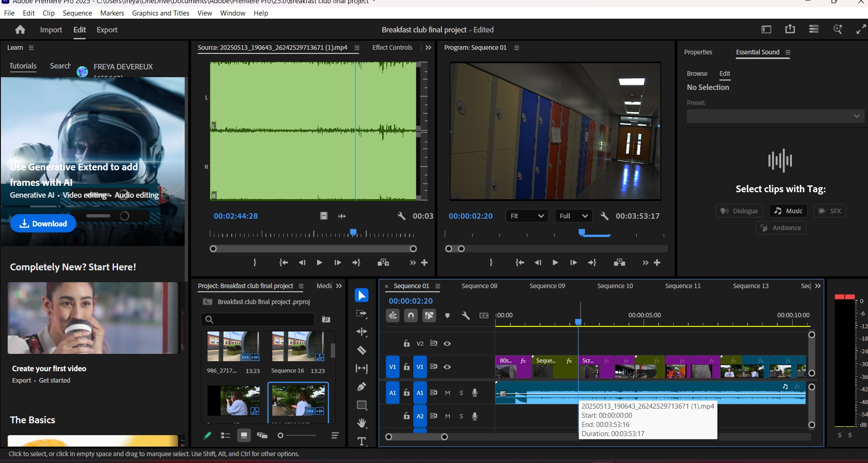Viewport: 868px width, 463px height.
Task: Open Program monitor settings wrench
Action: coord(604,216)
